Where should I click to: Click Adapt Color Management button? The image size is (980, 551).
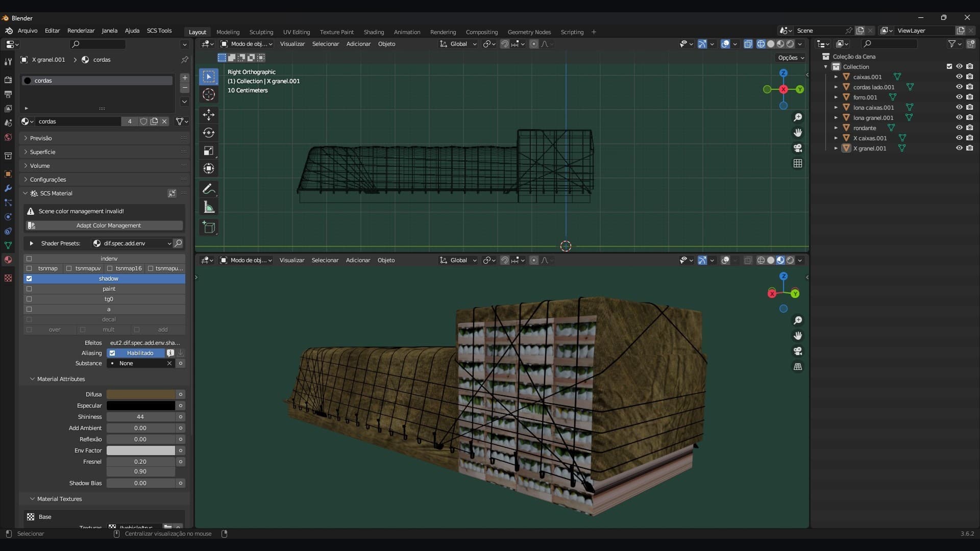pos(104,226)
